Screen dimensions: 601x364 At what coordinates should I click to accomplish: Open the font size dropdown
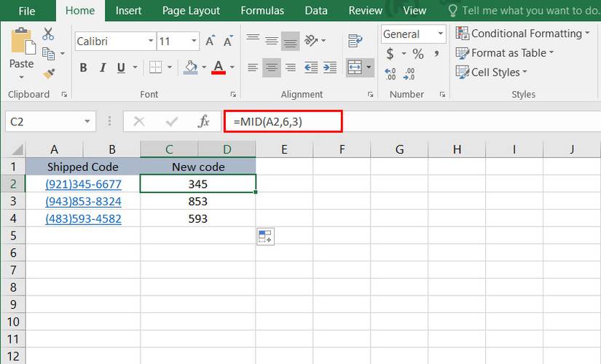point(194,41)
